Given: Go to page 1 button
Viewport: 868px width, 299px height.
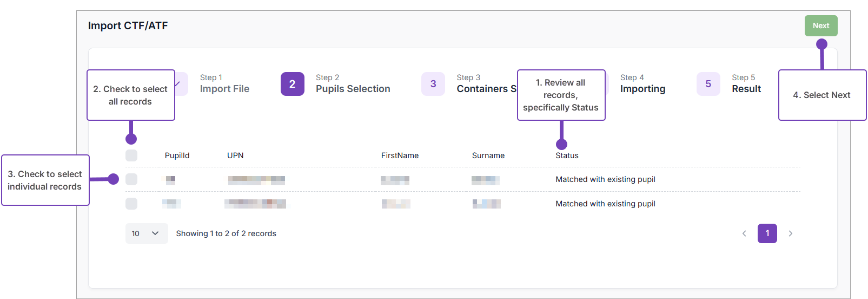Looking at the screenshot, I should [x=767, y=233].
